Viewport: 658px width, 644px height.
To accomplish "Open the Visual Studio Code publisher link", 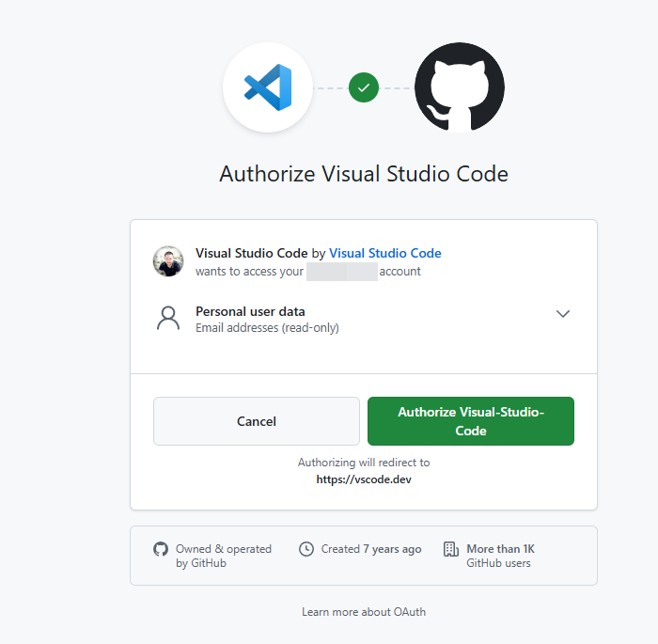I will tap(384, 253).
